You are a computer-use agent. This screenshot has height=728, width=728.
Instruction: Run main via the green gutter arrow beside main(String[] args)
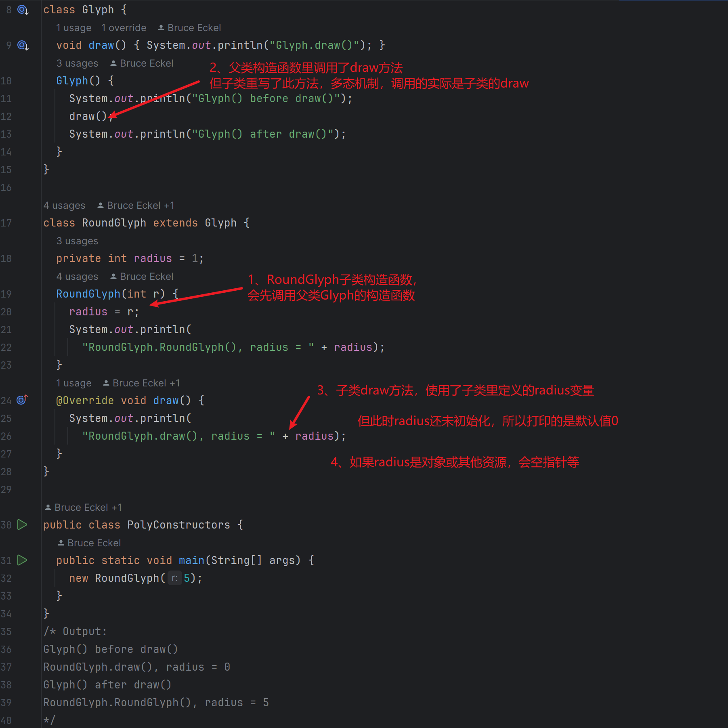pos(22,560)
